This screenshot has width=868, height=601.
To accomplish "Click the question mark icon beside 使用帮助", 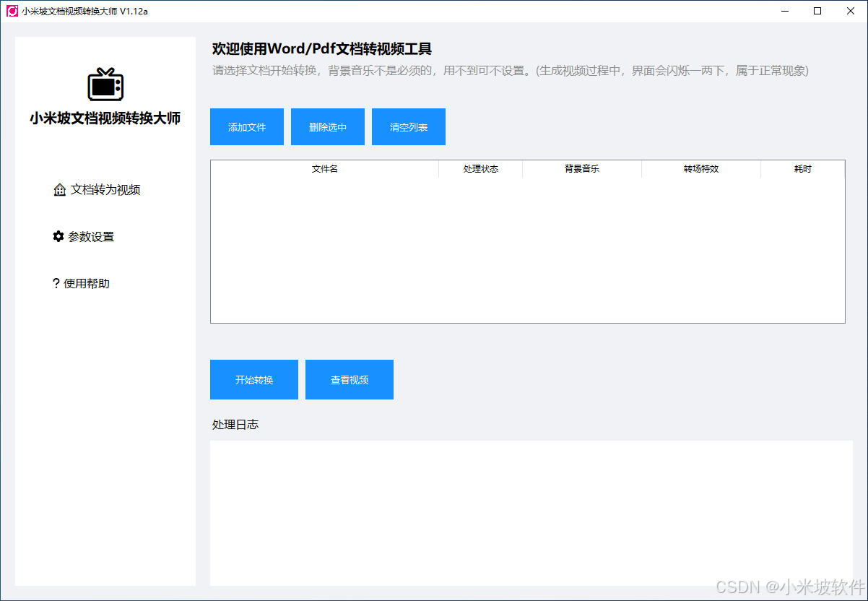I will click(x=56, y=283).
